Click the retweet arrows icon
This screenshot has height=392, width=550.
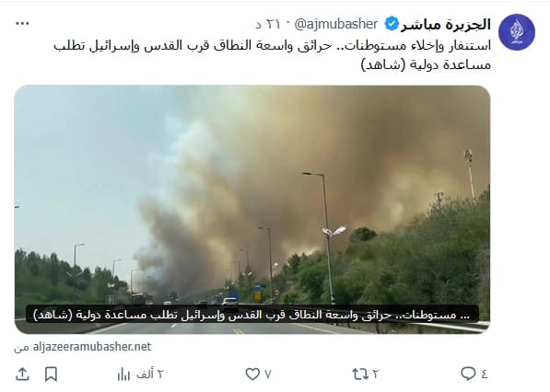tap(360, 375)
